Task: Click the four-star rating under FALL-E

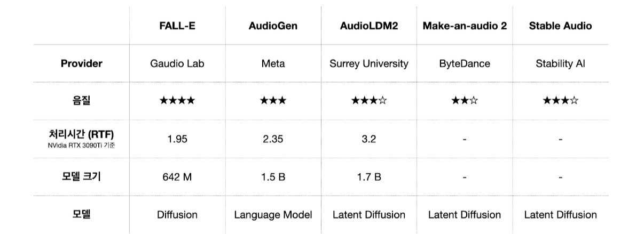Action: coord(177,100)
